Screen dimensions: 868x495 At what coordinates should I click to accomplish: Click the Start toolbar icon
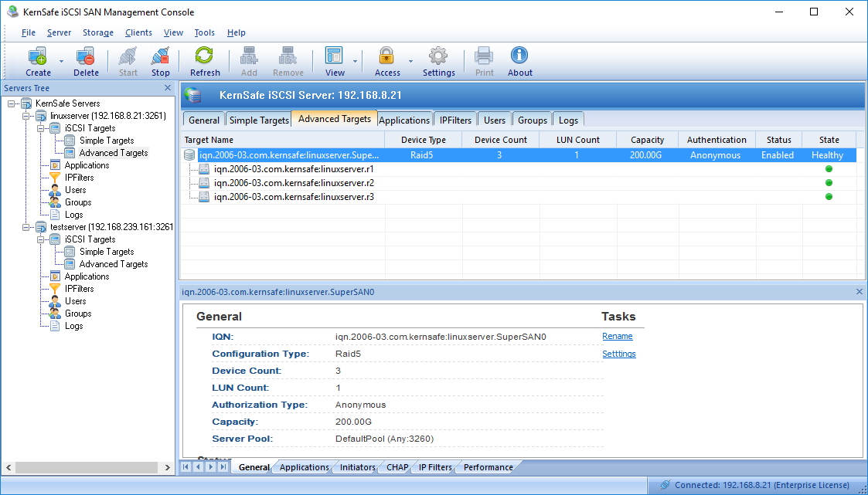click(x=128, y=56)
